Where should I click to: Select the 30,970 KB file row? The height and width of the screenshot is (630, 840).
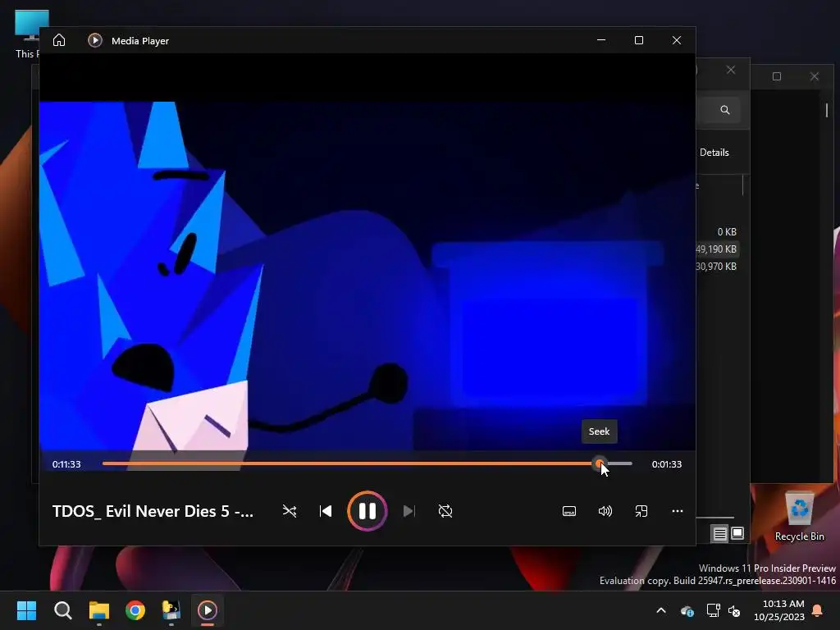click(716, 267)
